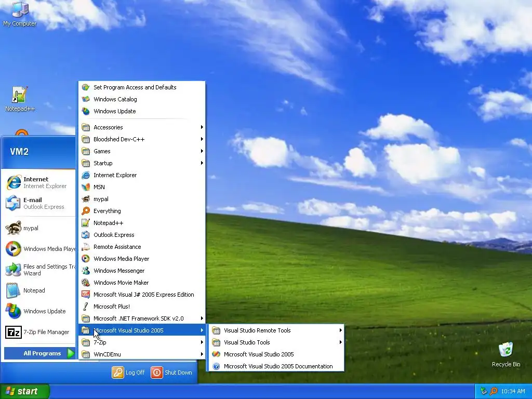532x399 pixels.
Task: Launch Microsoft Visual J# 2005 Express Edition
Action: click(142, 295)
